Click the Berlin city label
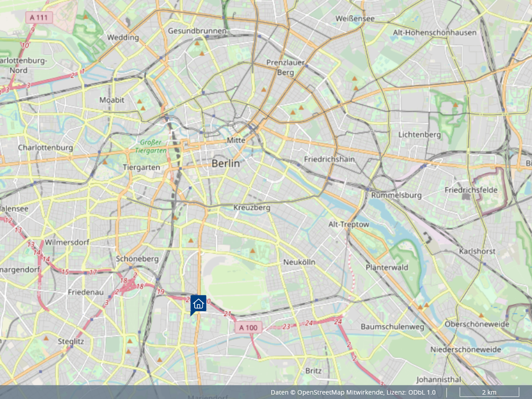 (x=226, y=164)
